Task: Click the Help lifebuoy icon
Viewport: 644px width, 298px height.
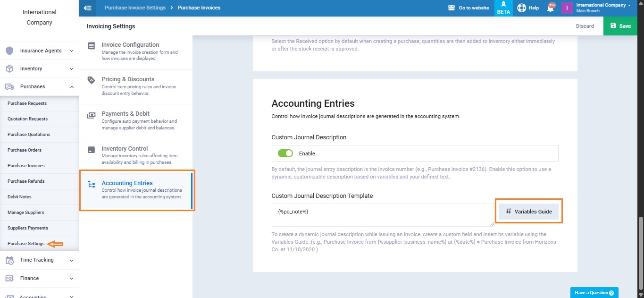Action: [521, 8]
